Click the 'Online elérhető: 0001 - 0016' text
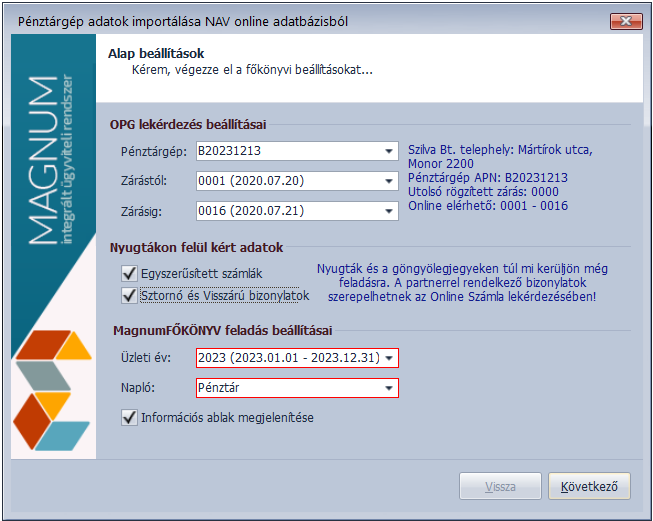 tap(488, 206)
